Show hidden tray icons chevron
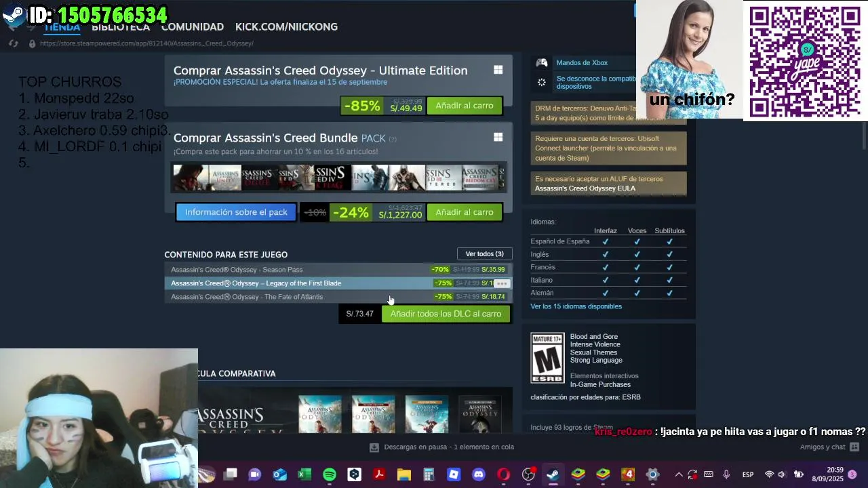The image size is (868, 488). pyautogui.click(x=678, y=474)
